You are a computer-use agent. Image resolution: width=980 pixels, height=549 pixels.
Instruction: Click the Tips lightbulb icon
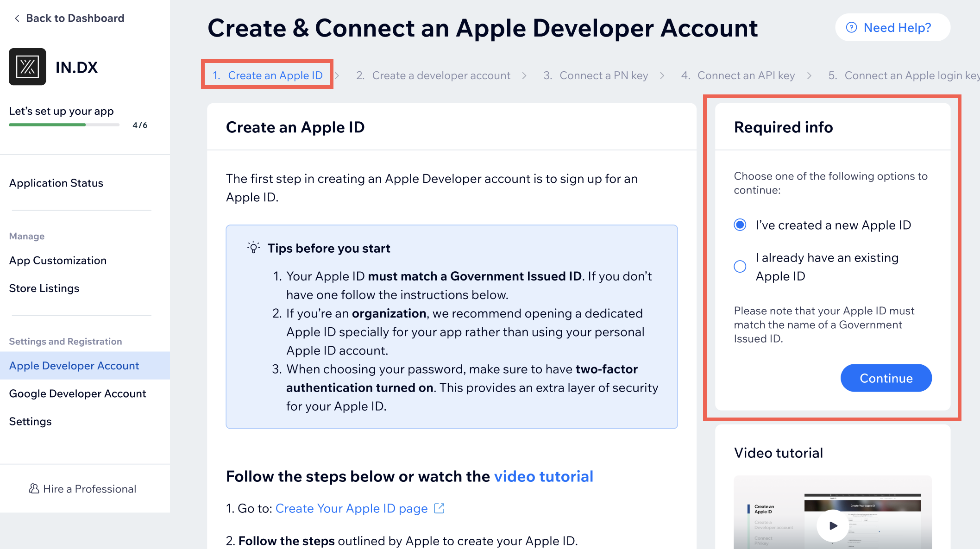click(x=253, y=248)
